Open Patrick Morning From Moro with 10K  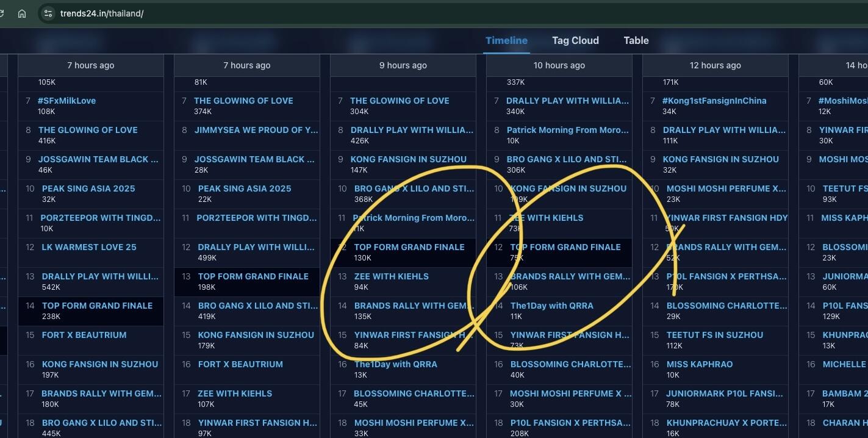point(568,130)
